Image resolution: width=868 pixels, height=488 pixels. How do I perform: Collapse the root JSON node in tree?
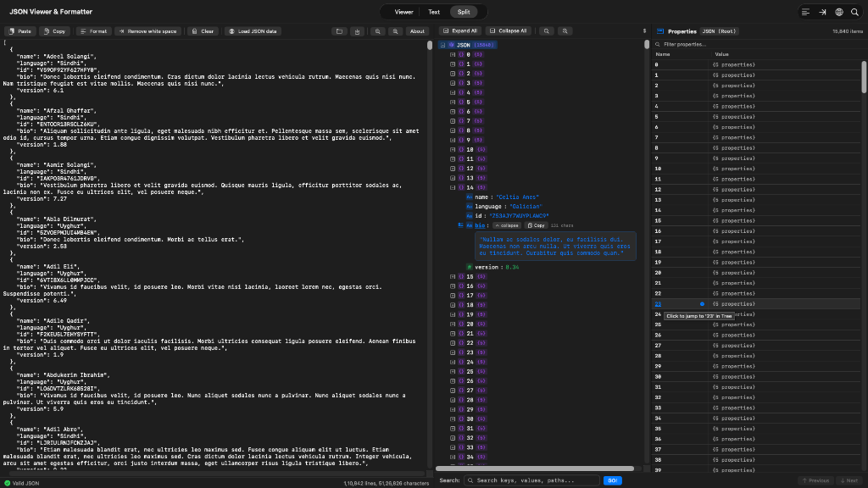442,45
